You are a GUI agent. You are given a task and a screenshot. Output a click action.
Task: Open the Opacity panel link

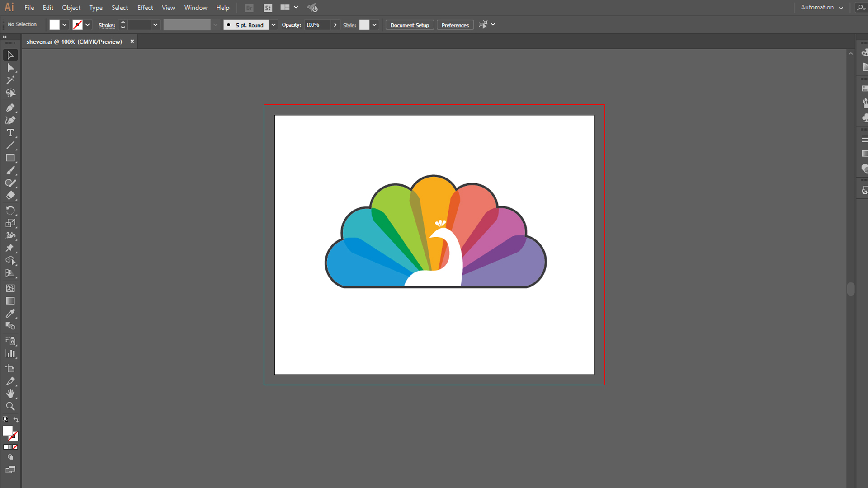pyautogui.click(x=291, y=25)
